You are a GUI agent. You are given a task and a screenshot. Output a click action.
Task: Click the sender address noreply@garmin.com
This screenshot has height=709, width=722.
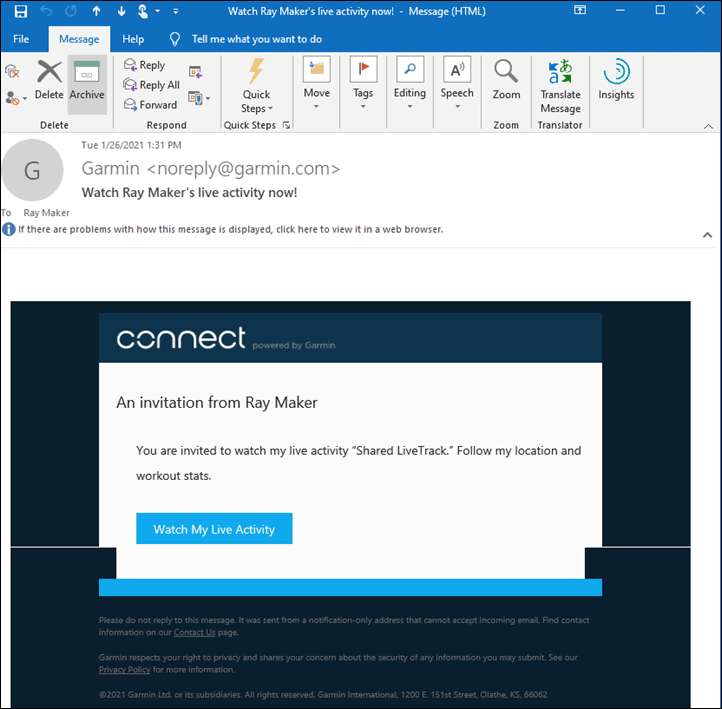(x=244, y=169)
